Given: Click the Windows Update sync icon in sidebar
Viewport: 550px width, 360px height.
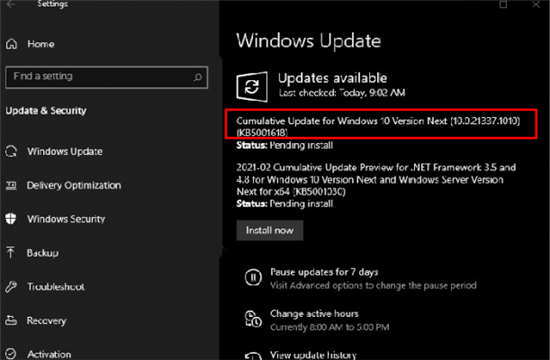Looking at the screenshot, I should click(11, 151).
